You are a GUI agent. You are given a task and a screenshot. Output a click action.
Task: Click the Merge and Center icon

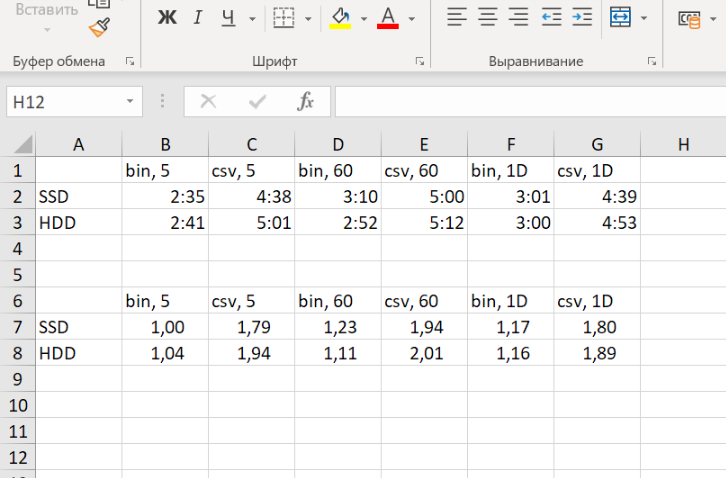click(621, 17)
